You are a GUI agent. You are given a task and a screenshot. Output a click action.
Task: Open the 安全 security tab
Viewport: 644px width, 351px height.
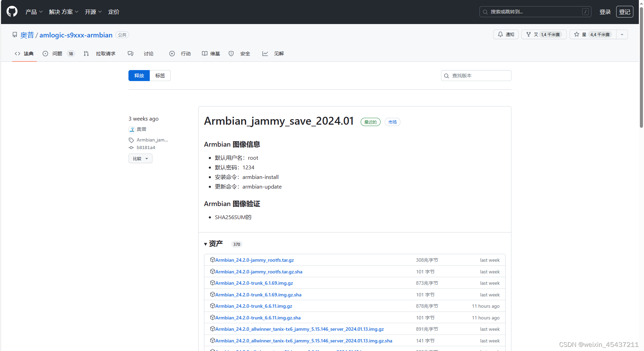coord(239,54)
